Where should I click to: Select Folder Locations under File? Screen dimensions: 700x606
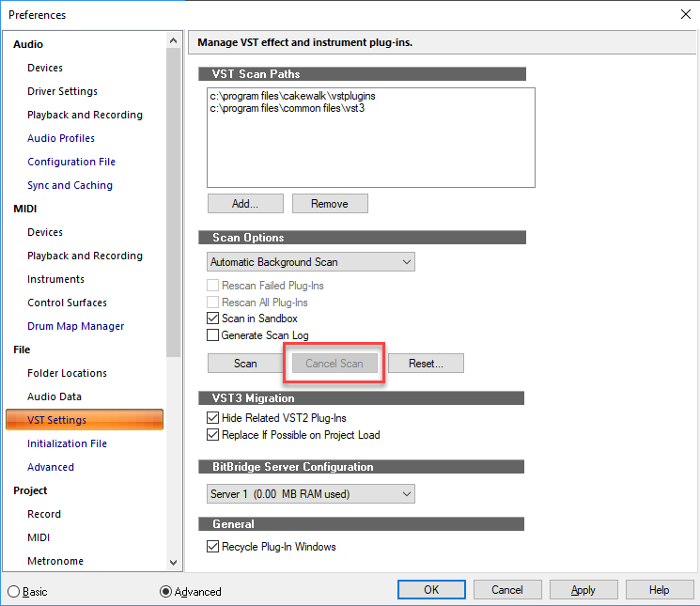click(67, 373)
